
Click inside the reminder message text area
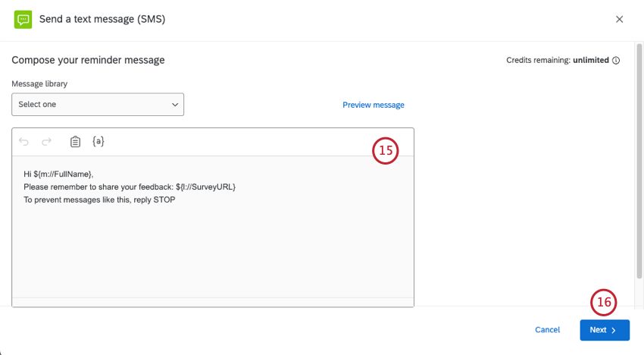coord(212,250)
